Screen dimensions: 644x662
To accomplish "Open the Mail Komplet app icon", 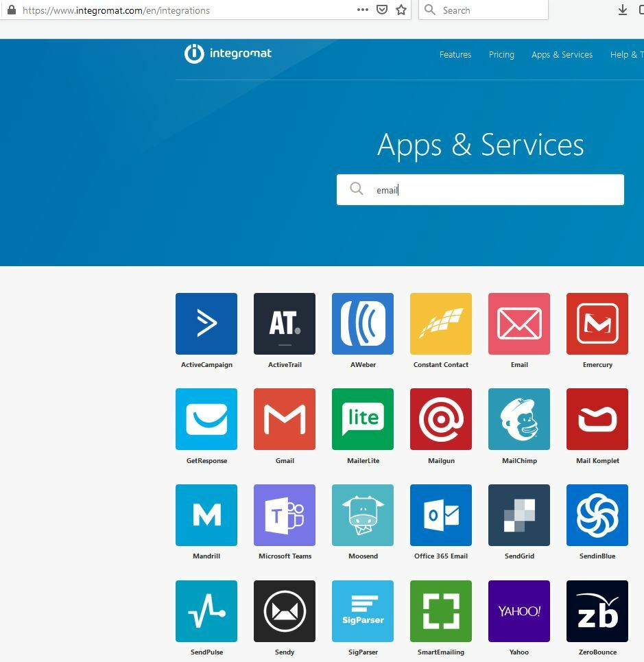I will [x=597, y=419].
